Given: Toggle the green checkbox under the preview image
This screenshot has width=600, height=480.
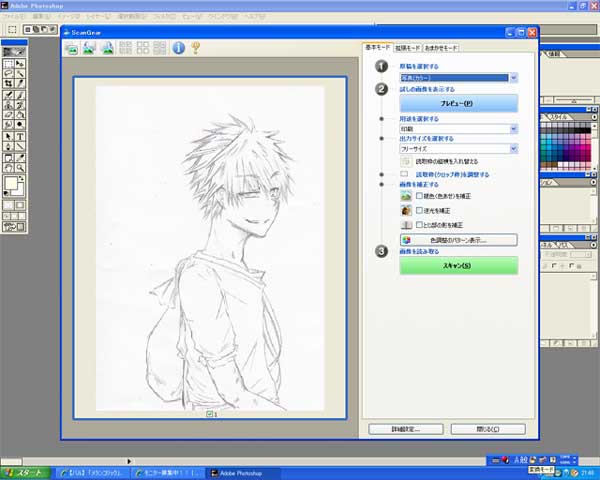Looking at the screenshot, I should 209,414.
